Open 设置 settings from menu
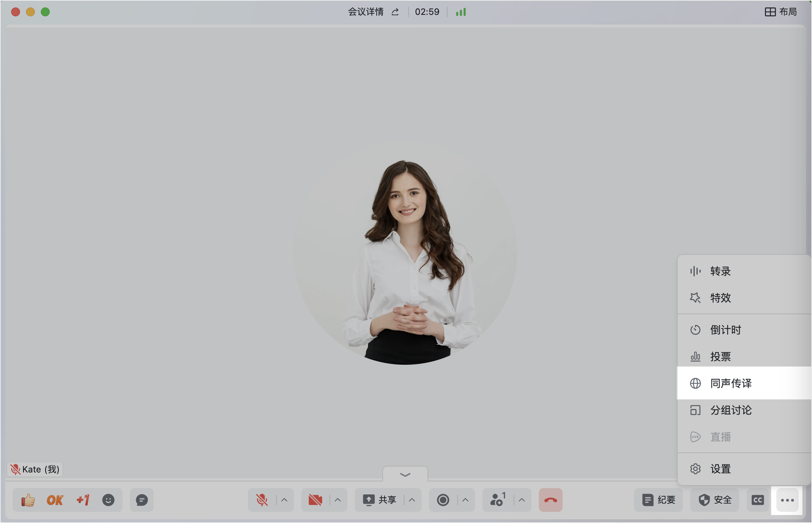812x523 pixels. point(744,469)
